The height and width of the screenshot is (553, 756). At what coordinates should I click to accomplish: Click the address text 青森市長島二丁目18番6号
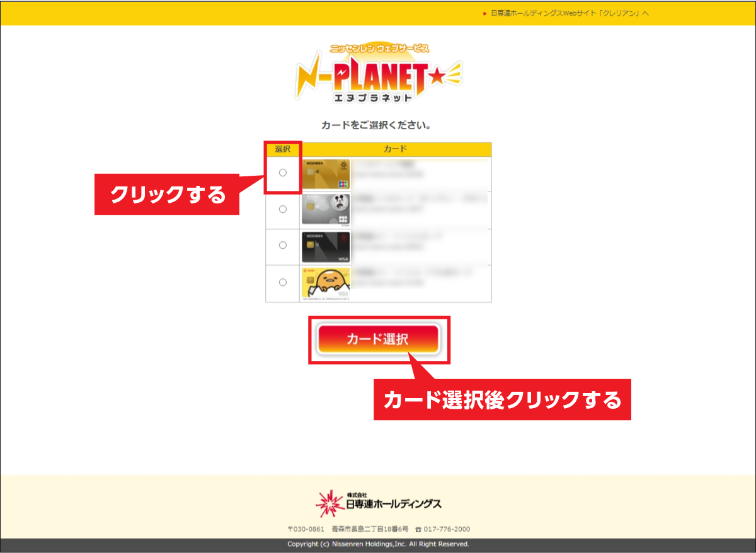click(x=370, y=529)
